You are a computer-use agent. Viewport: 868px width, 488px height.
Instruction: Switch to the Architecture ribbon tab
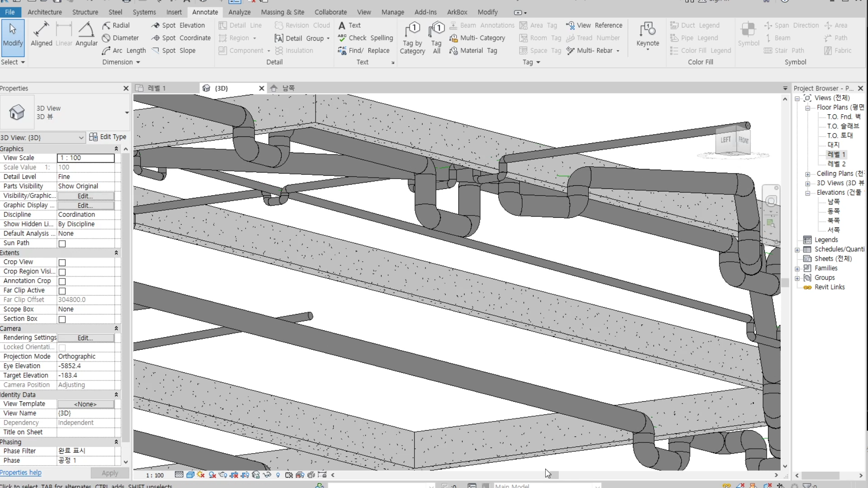tap(44, 12)
